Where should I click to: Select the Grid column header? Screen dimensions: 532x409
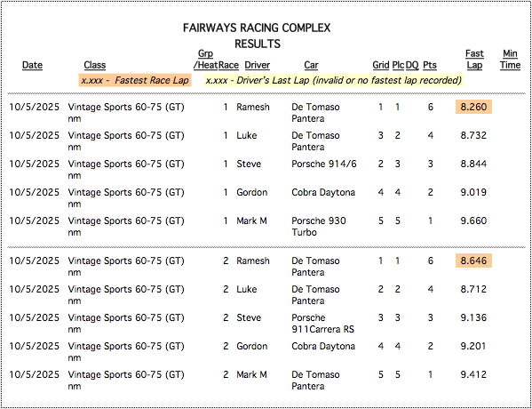pos(381,65)
